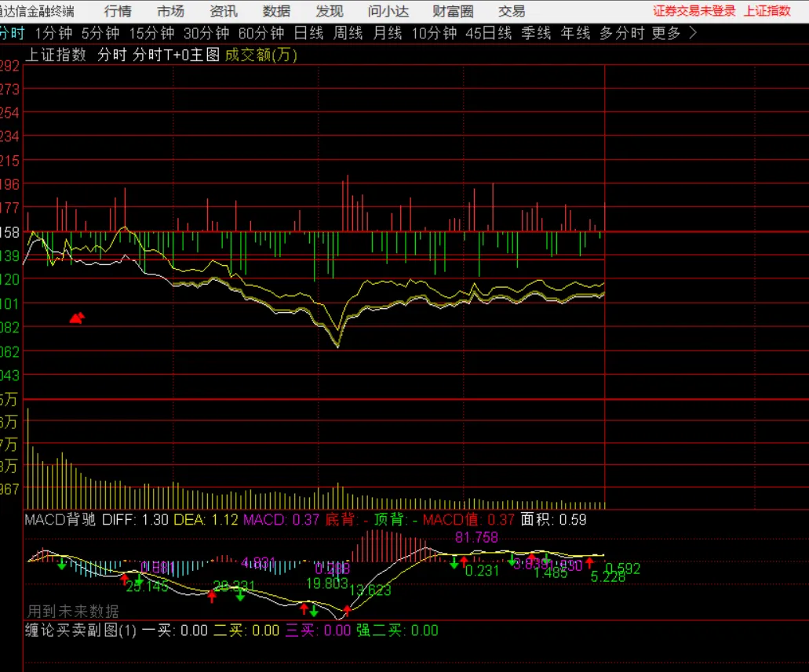Open the 数据 menu
Screen dimensions: 809x672
click(276, 11)
